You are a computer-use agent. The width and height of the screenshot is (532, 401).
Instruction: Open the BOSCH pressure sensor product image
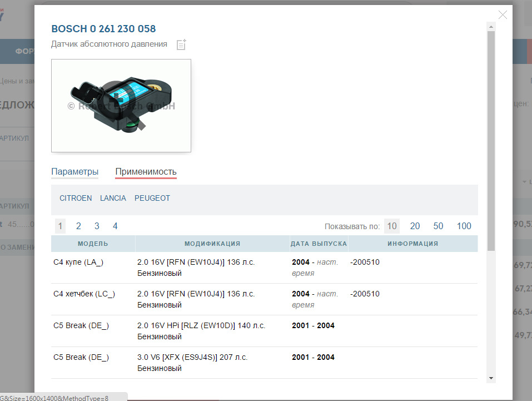pos(121,106)
